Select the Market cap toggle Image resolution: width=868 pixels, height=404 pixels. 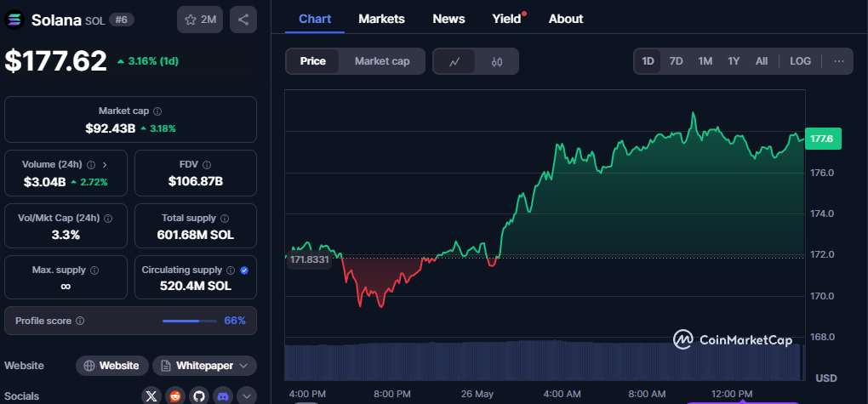[x=382, y=61]
